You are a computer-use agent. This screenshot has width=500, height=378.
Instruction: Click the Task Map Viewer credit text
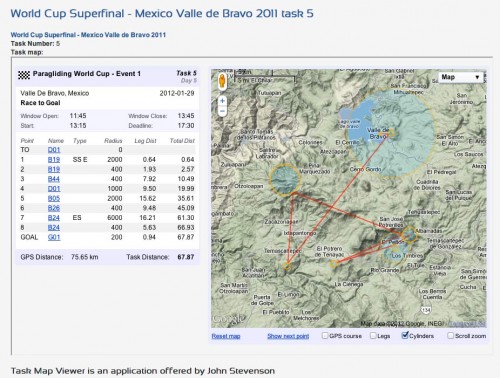[143, 371]
